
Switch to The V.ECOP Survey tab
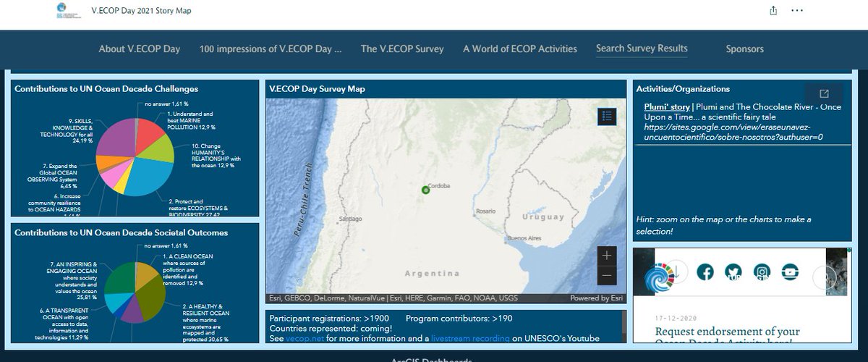tap(402, 49)
